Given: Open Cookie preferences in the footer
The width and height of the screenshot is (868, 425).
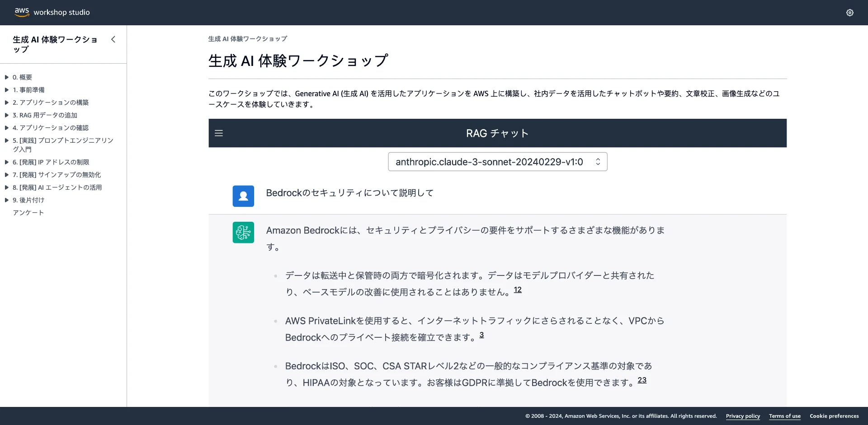Looking at the screenshot, I should (x=834, y=416).
